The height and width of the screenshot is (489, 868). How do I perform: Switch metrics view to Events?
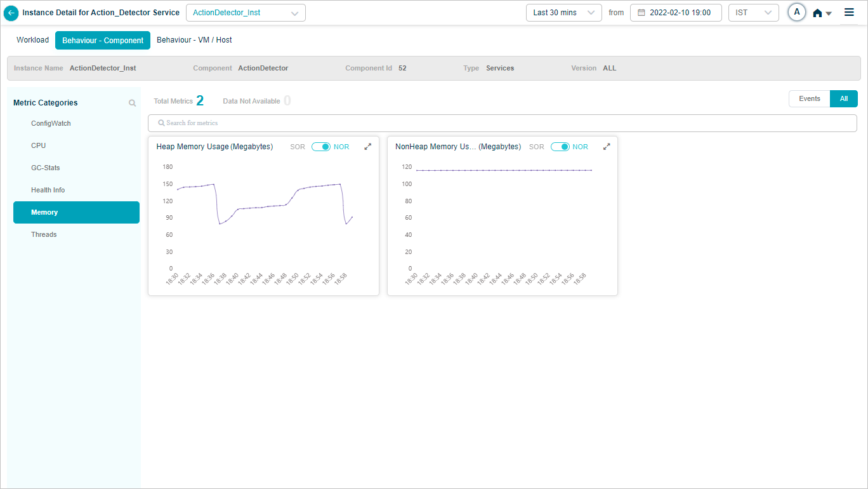[x=809, y=99]
